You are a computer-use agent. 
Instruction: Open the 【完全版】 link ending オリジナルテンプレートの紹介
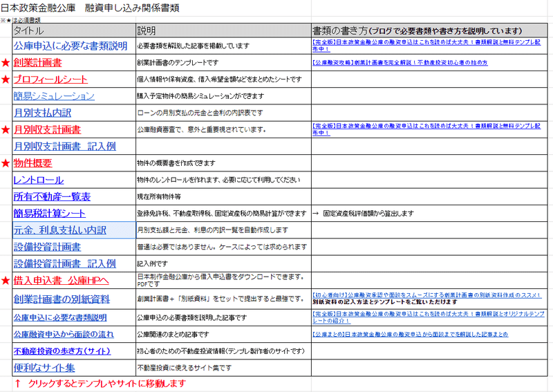click(429, 317)
